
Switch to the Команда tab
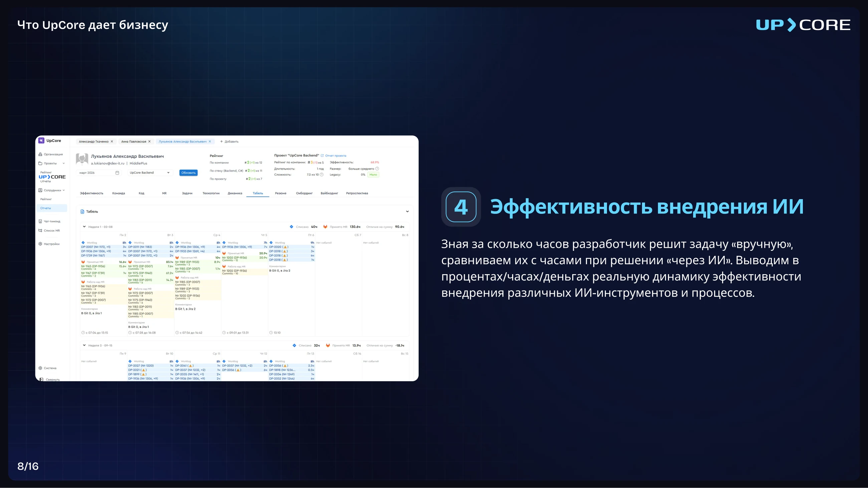point(119,193)
